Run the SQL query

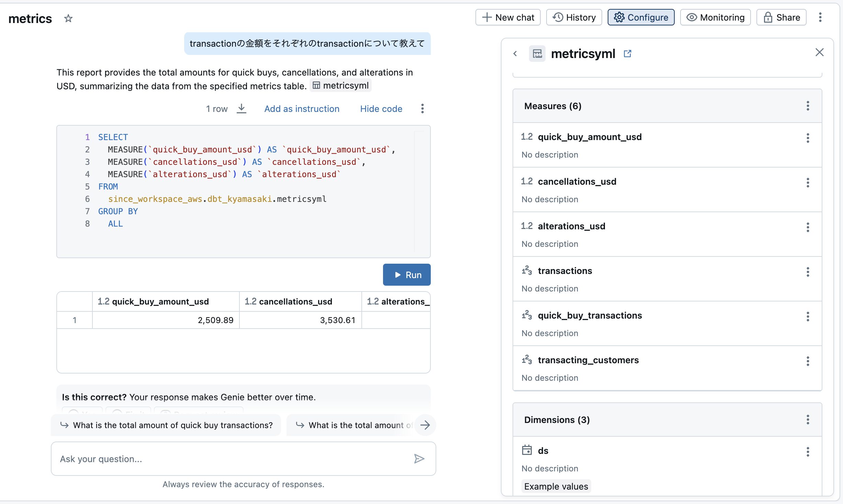pyautogui.click(x=407, y=275)
